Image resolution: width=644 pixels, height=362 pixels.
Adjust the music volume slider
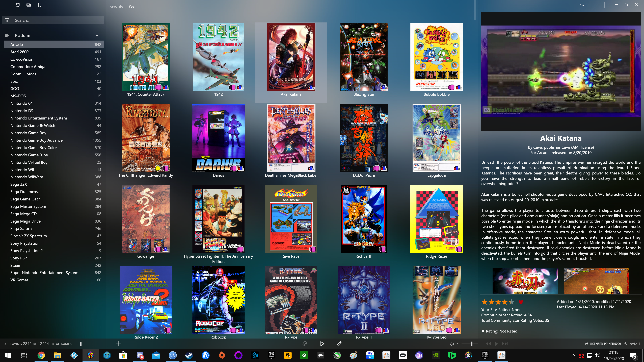pyautogui.click(x=470, y=344)
